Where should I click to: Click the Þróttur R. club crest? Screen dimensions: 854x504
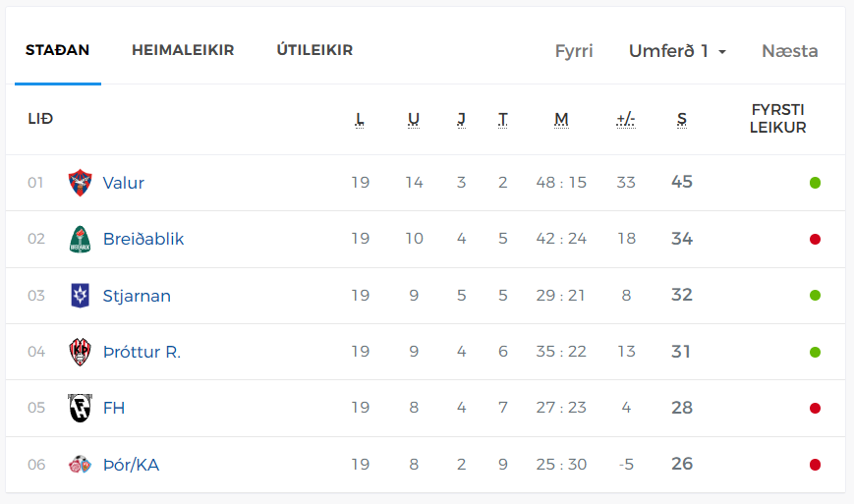80,352
